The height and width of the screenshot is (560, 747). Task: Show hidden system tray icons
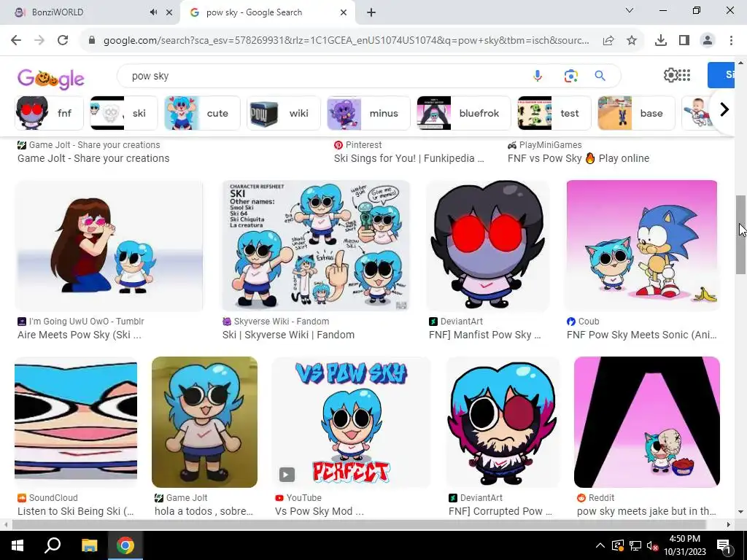(600, 545)
